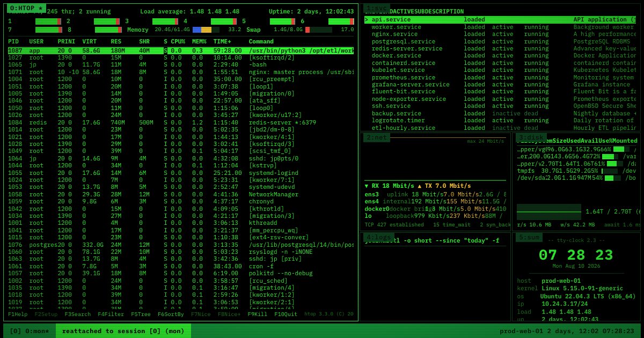
Task: Sort by the USER column header
Action: [x=36, y=41]
